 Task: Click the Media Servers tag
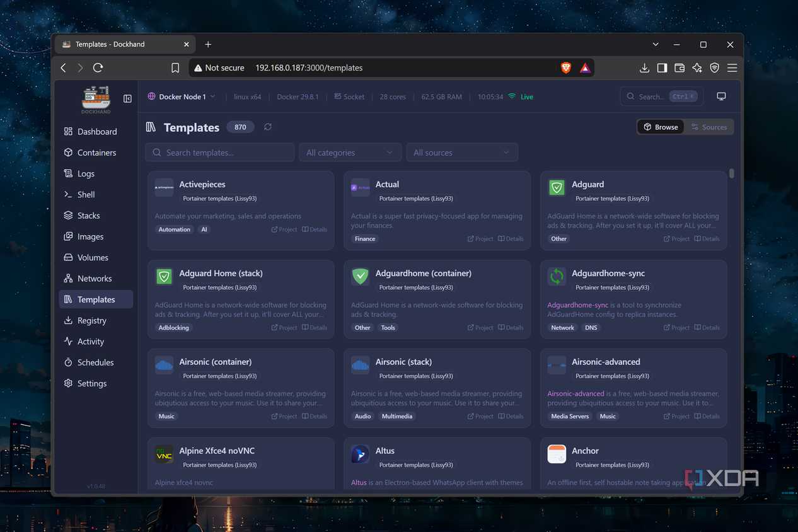(570, 416)
